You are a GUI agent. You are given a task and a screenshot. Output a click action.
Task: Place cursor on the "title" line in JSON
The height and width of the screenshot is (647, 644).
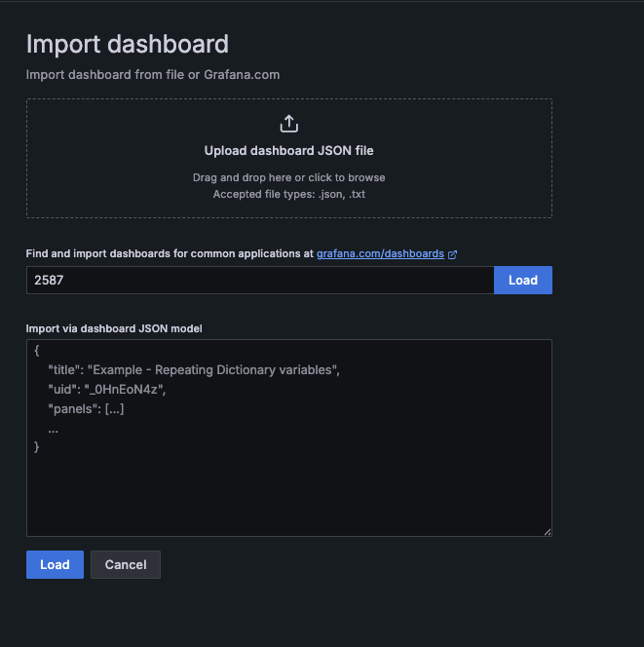pyautogui.click(x=193, y=371)
